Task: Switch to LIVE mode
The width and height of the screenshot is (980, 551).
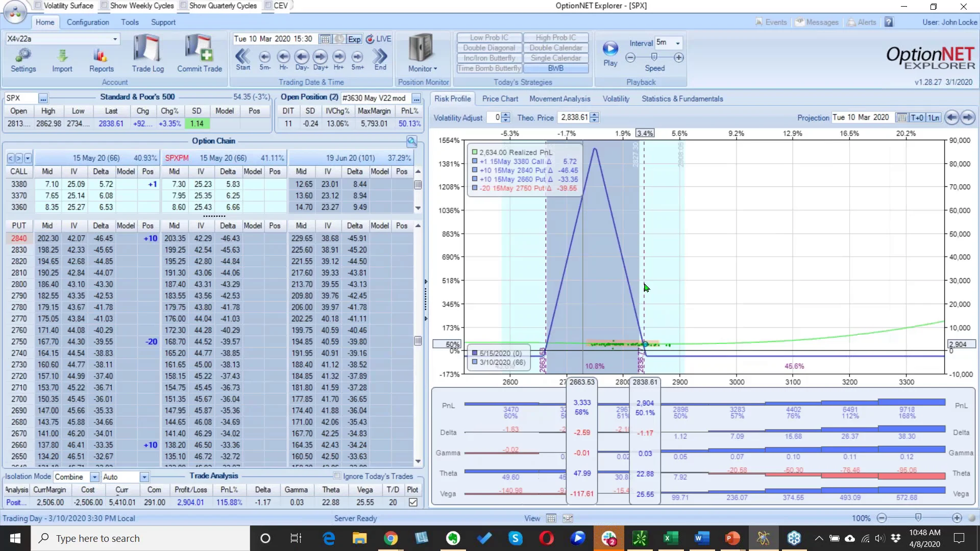Action: [x=378, y=39]
